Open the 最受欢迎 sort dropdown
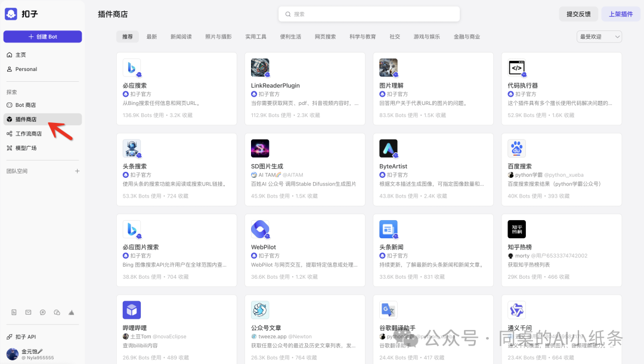Image resolution: width=644 pixels, height=364 pixels. point(599,36)
